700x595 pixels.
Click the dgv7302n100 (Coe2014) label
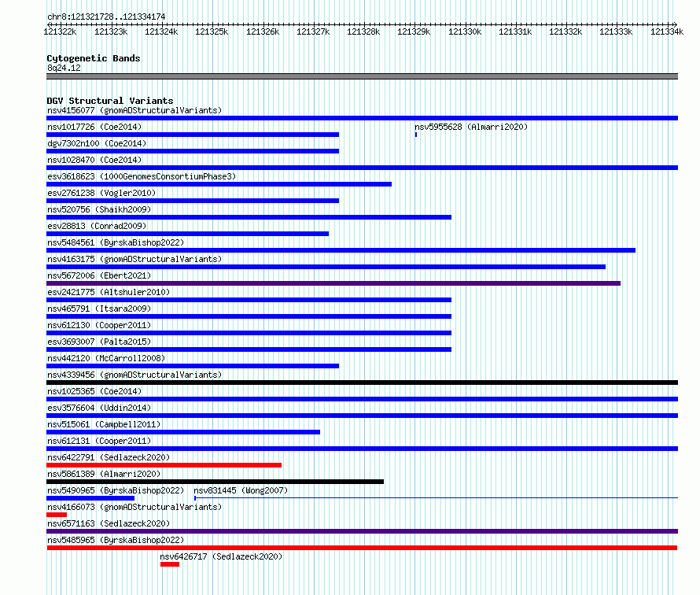click(x=97, y=143)
